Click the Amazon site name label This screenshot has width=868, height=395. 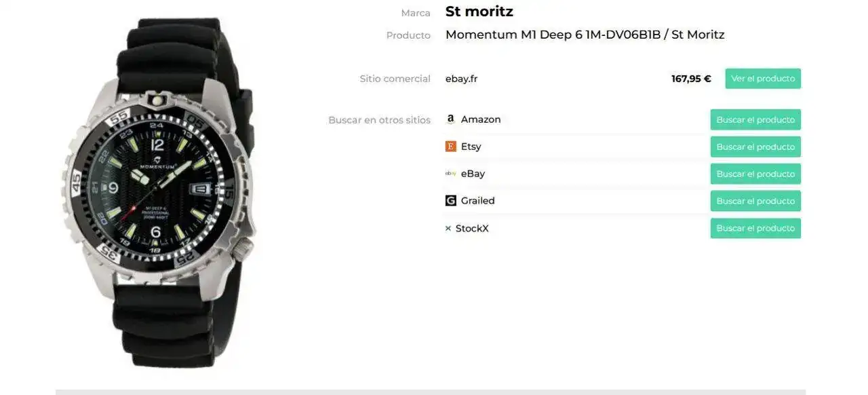pyautogui.click(x=481, y=119)
